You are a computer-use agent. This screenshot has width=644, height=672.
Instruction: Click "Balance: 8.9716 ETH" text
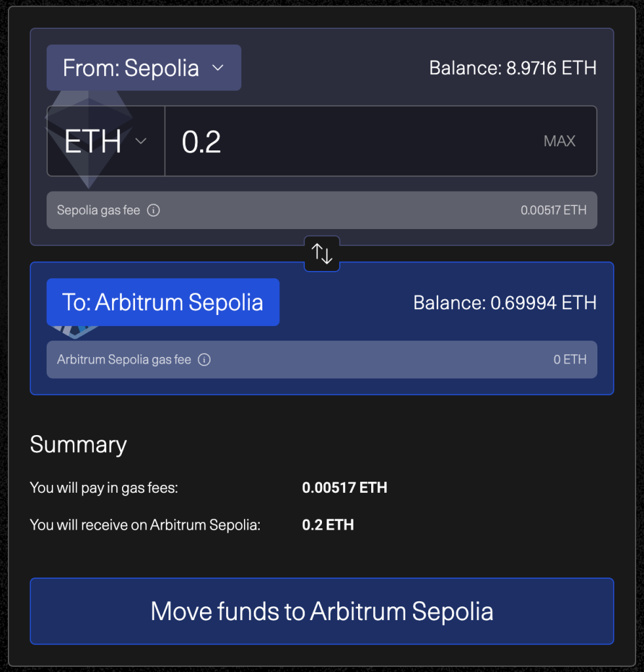tap(513, 68)
